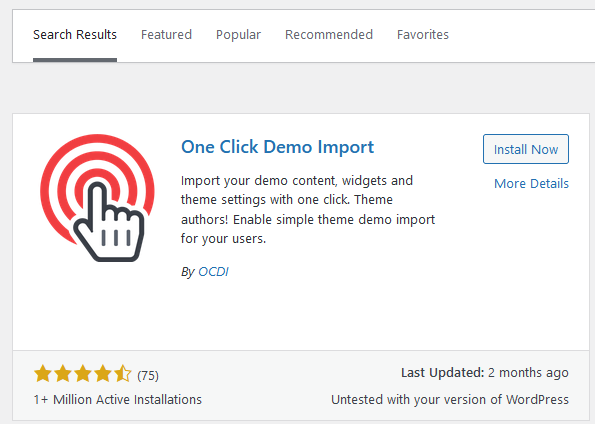The width and height of the screenshot is (595, 424).
Task: Switch to the Search Results tab
Action: click(x=75, y=35)
